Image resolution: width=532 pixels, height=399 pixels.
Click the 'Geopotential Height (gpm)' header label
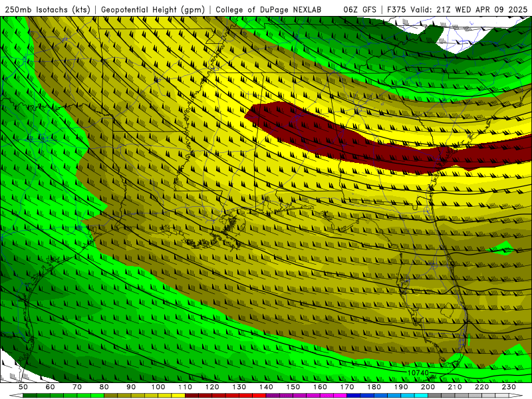point(153,10)
